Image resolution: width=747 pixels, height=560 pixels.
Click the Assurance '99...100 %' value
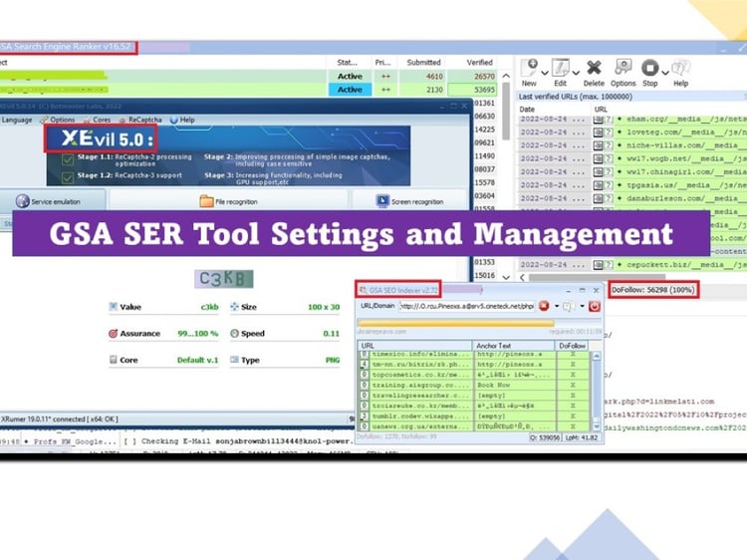pyautogui.click(x=198, y=334)
